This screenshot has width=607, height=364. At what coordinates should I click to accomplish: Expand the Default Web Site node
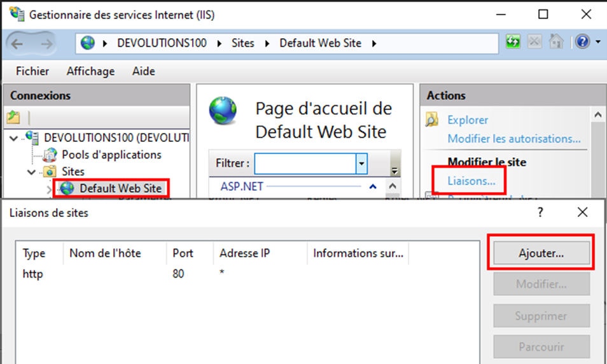coord(49,190)
